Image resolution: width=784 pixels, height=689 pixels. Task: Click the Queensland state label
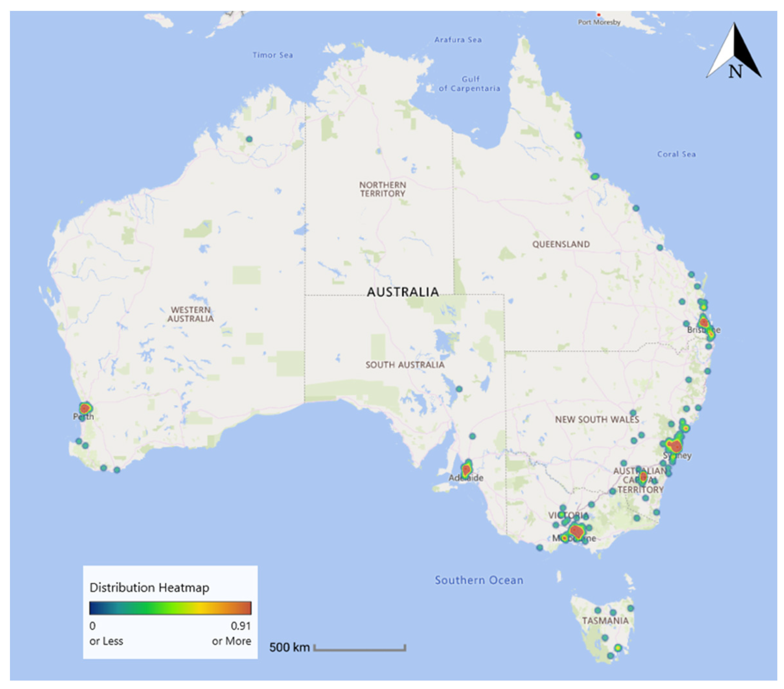click(561, 244)
